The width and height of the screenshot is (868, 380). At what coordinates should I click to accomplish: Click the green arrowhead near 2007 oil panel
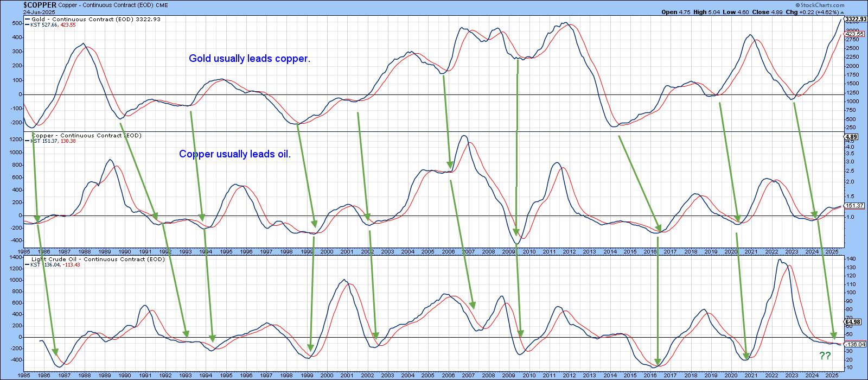pos(473,305)
